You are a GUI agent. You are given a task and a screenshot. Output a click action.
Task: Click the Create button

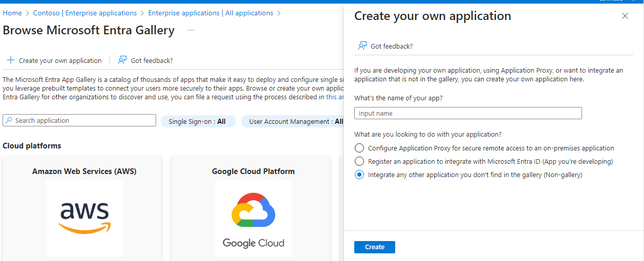point(375,247)
